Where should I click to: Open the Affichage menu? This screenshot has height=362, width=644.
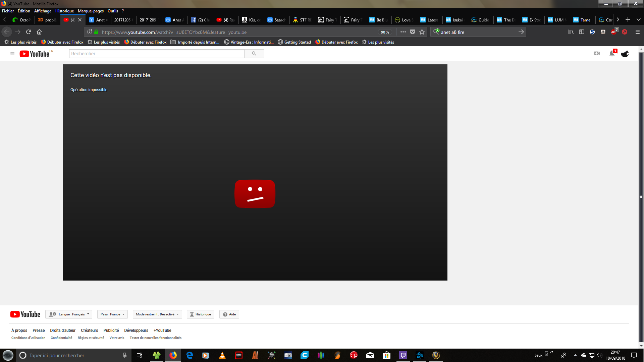tap(43, 11)
